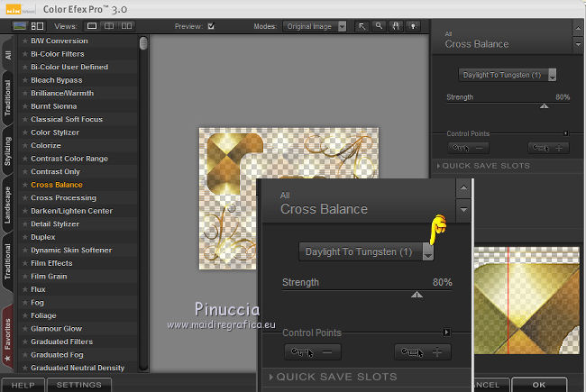Select the Film Effects filter
This screenshot has width=586, height=392.
pyautogui.click(x=51, y=263)
